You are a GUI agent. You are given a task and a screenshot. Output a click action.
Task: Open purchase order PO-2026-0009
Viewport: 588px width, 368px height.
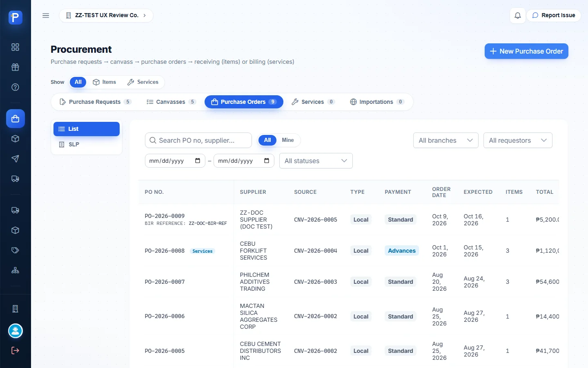coord(165,216)
